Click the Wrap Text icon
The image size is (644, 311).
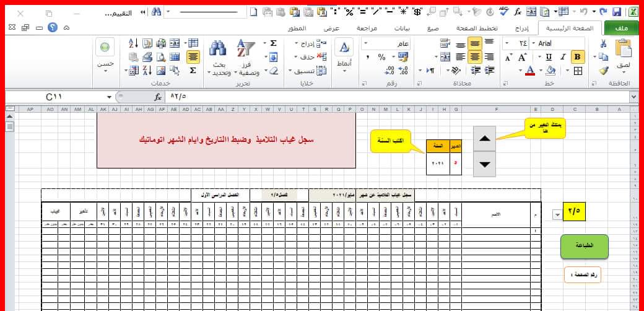pos(445,43)
